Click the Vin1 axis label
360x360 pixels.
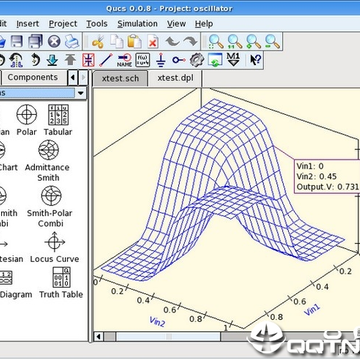(x=312, y=310)
